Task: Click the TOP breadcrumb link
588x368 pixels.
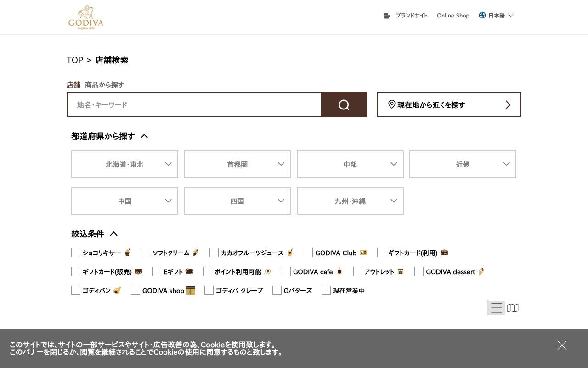Action: tap(75, 60)
